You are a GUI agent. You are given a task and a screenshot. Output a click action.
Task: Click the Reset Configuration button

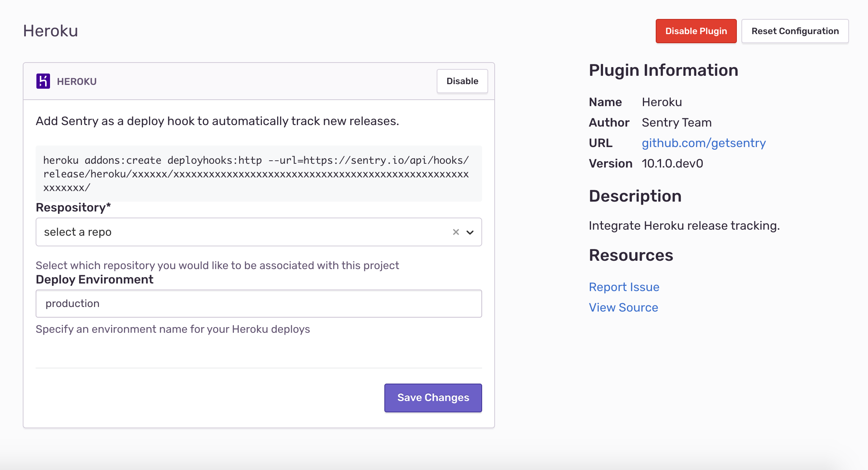795,31
